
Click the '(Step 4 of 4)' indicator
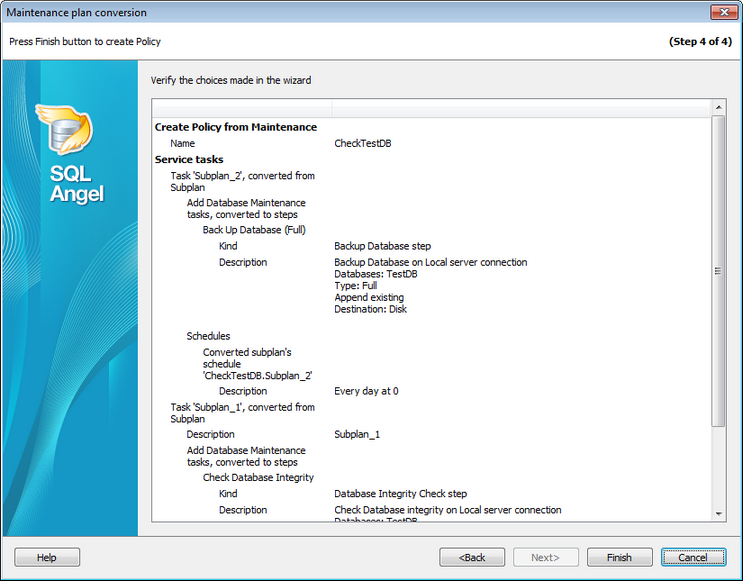tap(700, 41)
